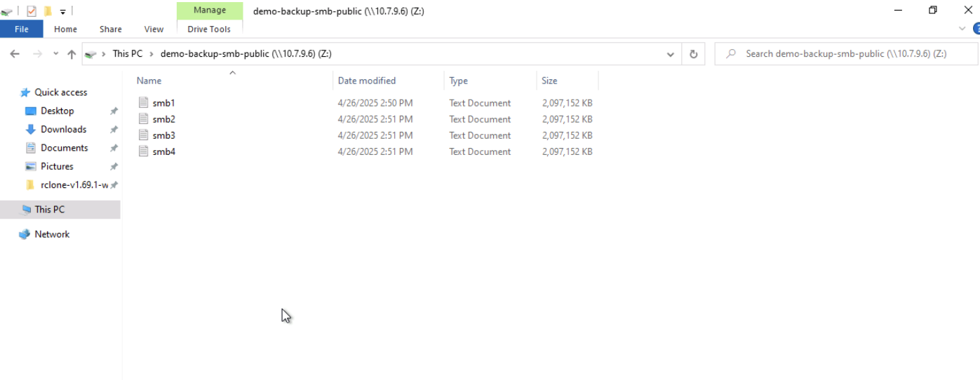Open the Customize Quick Access Toolbar dropdown
Image resolution: width=980 pixels, height=380 pixels.
(x=62, y=11)
